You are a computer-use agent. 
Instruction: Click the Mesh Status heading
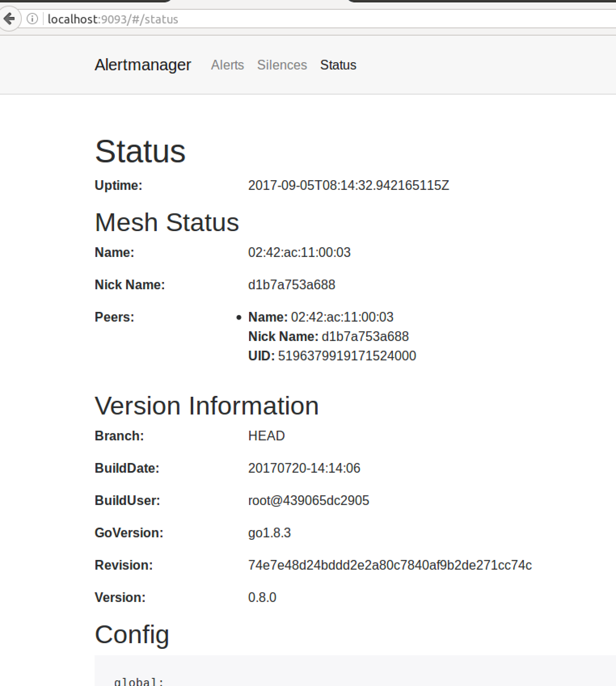[167, 222]
